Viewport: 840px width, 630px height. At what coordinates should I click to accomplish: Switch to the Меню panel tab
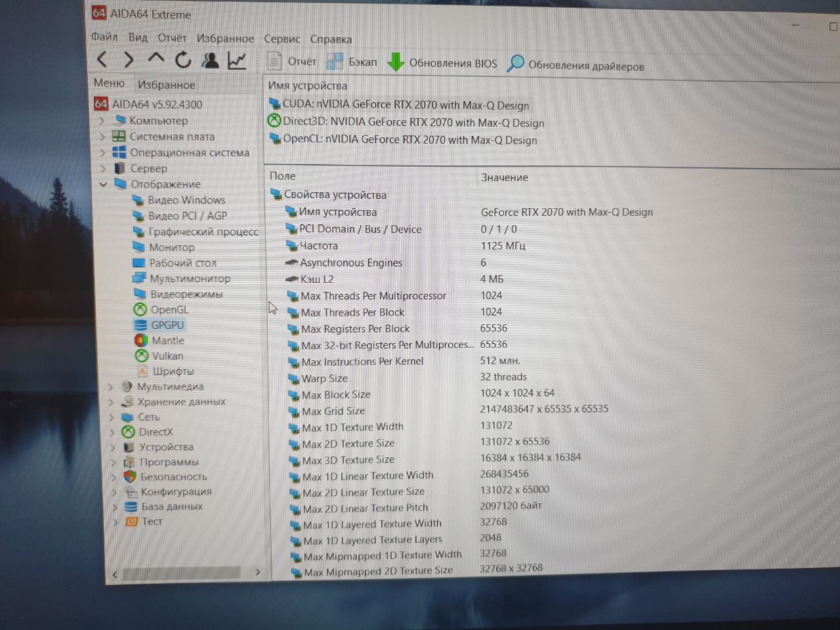coord(109,83)
